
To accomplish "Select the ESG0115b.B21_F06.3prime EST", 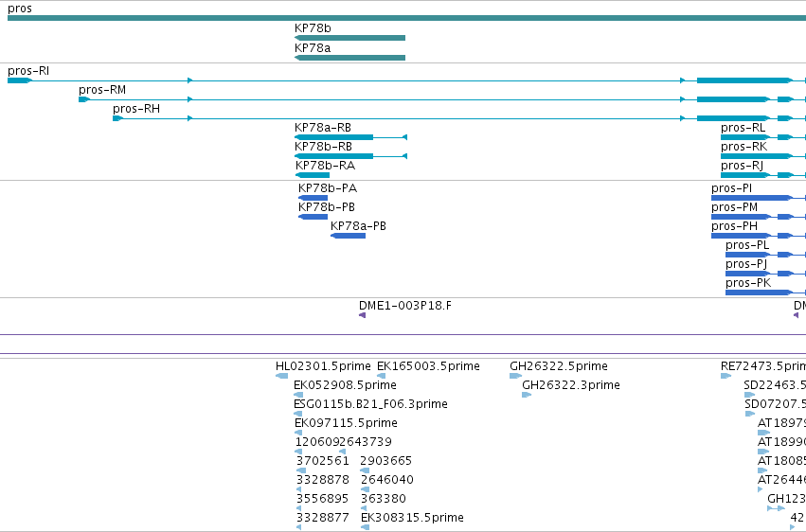I will (297, 414).
